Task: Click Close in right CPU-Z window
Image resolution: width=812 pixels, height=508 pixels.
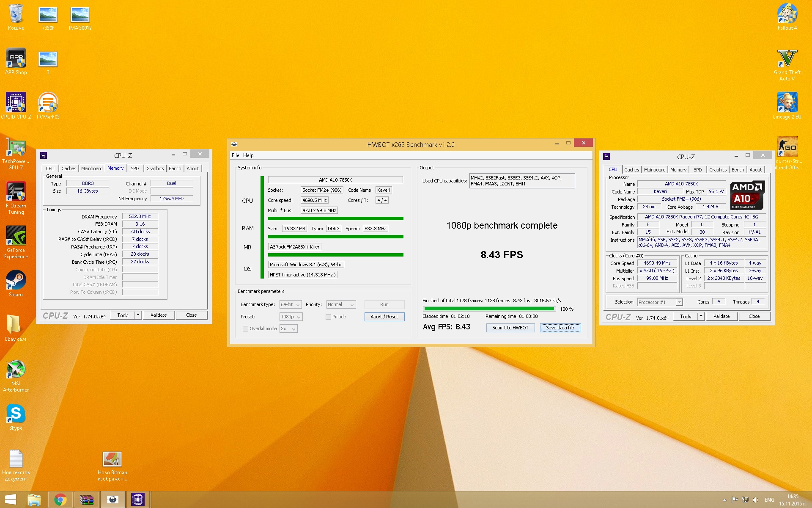Action: click(x=754, y=316)
